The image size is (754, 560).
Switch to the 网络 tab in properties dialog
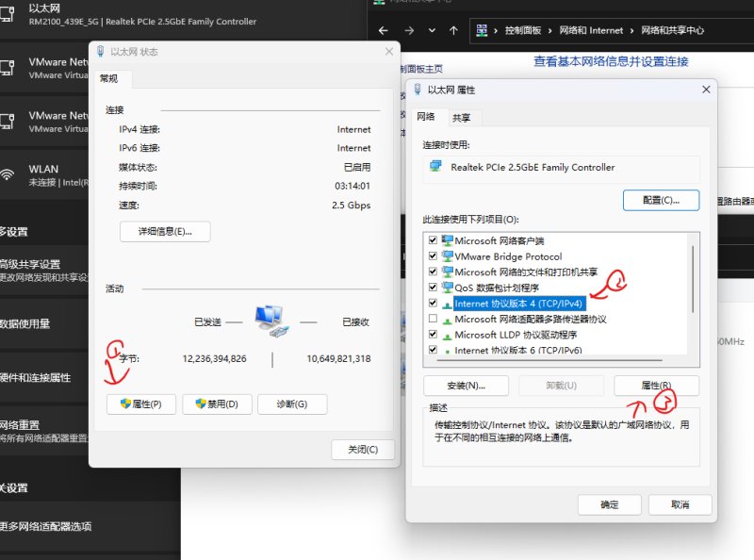[x=426, y=117]
